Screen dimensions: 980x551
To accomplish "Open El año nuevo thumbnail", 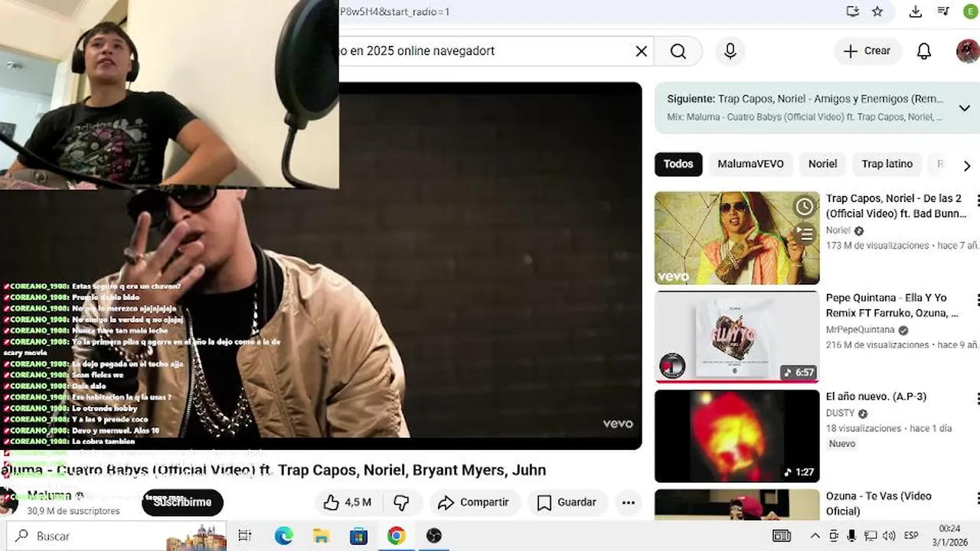I will click(737, 436).
